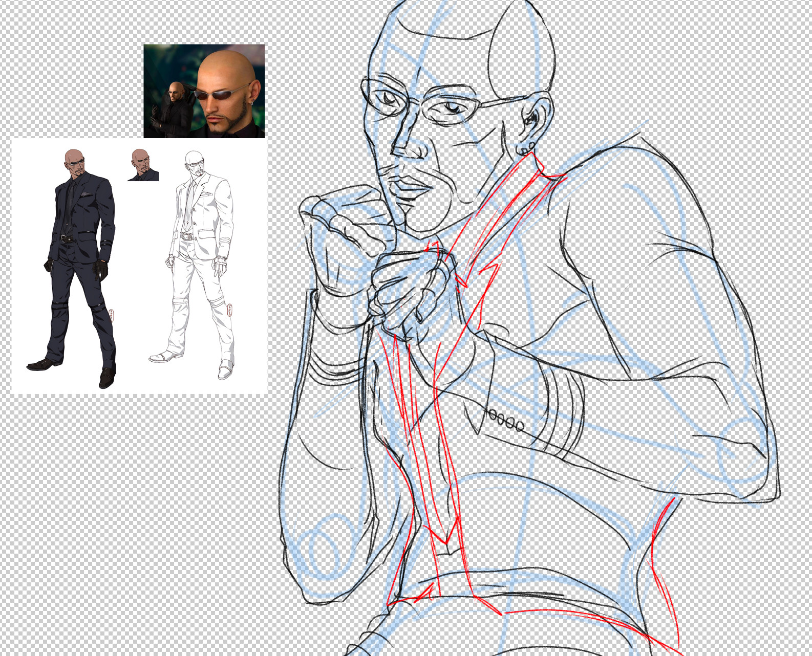
Task: Click the clenched gloved hand gripping the tie
Action: pos(410,292)
